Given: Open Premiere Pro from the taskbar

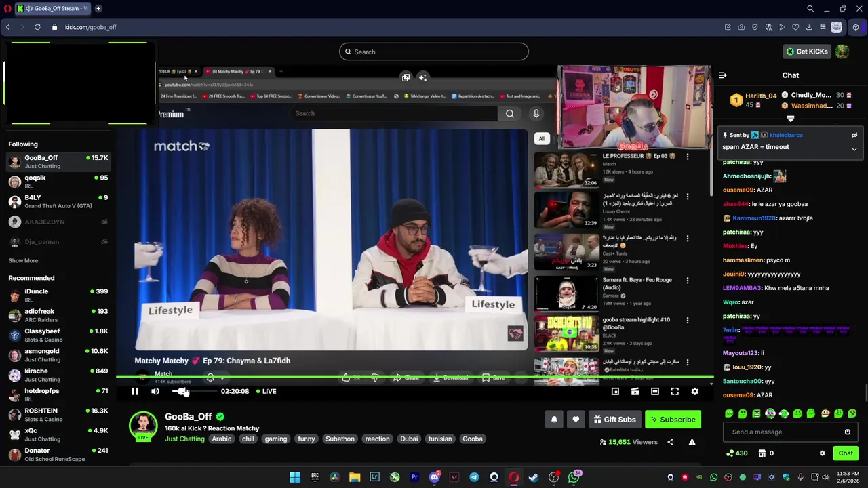Looking at the screenshot, I should click(x=414, y=477).
